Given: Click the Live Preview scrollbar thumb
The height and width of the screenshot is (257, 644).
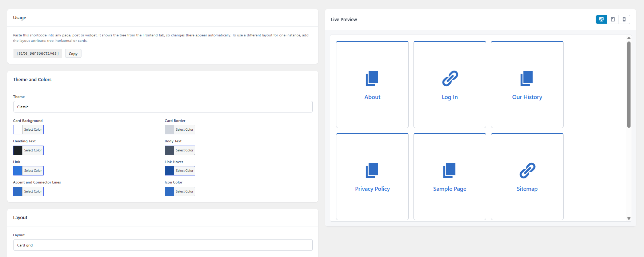Looking at the screenshot, I should point(629,84).
